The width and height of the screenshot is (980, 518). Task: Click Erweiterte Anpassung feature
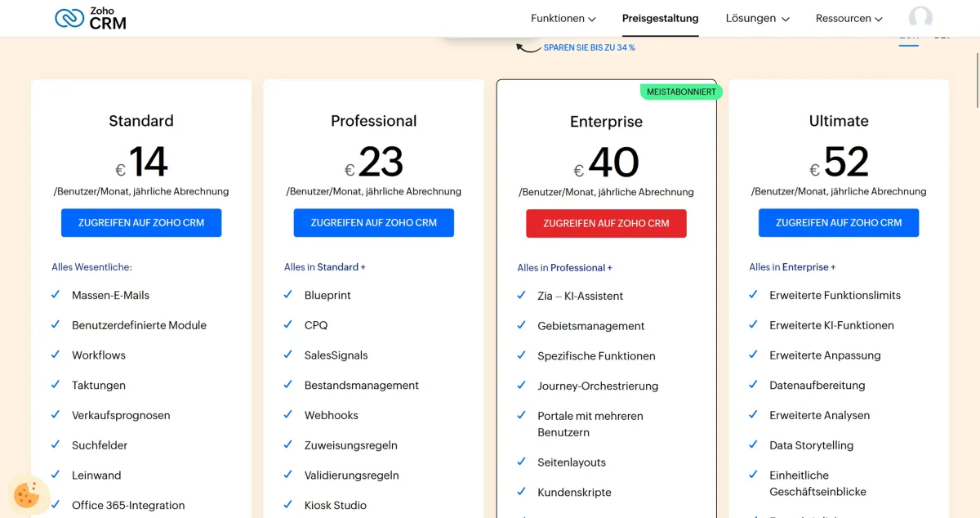coord(825,355)
